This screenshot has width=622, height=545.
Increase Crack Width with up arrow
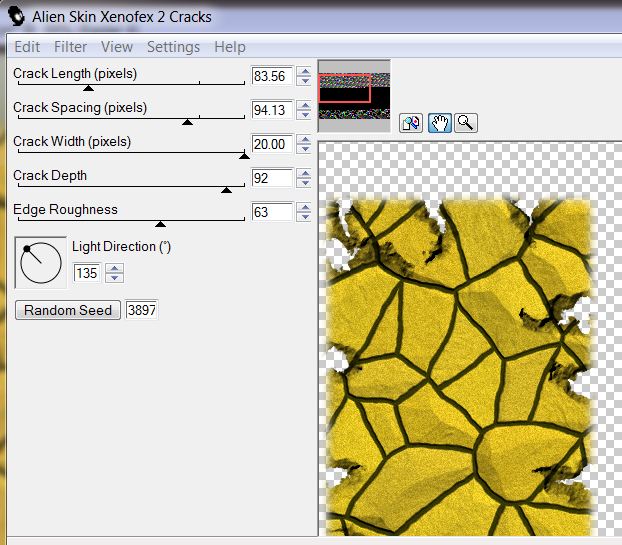click(x=305, y=140)
